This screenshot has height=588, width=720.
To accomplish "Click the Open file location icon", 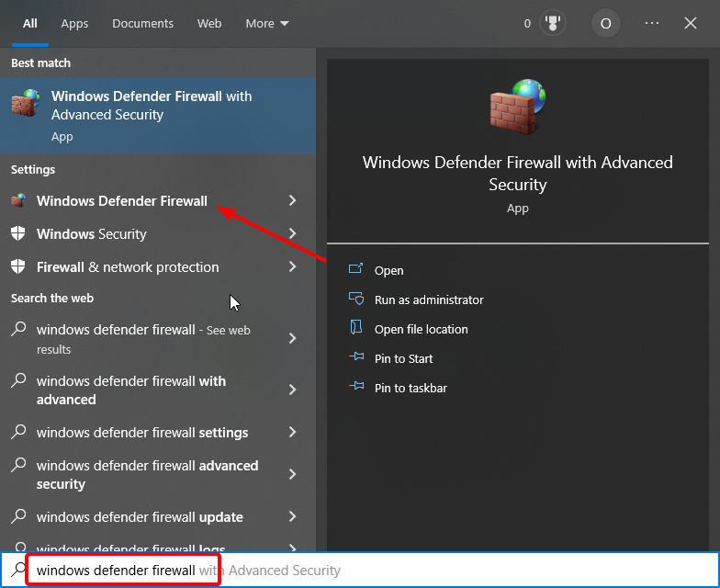I will click(x=356, y=327).
